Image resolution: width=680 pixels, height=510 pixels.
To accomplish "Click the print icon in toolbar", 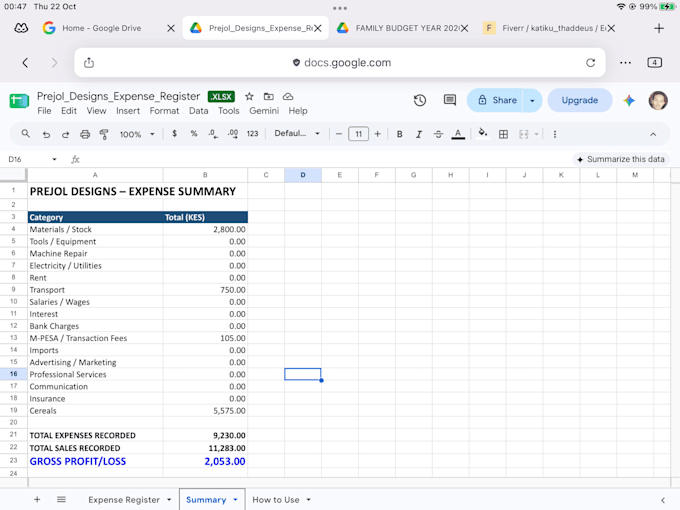I will (x=85, y=134).
